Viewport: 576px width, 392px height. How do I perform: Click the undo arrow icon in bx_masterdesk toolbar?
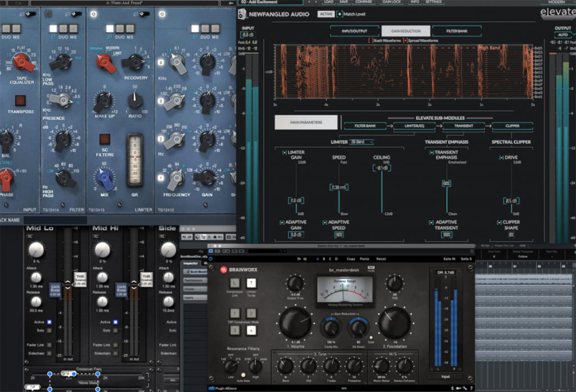(x=299, y=259)
